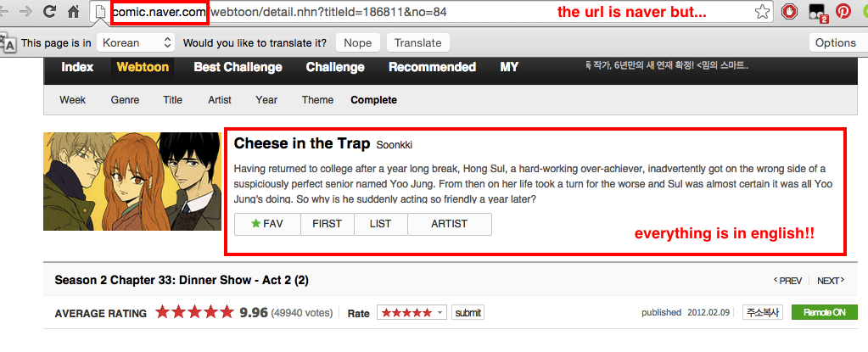
Task: Bookmark the page with the star icon
Action: click(x=762, y=12)
